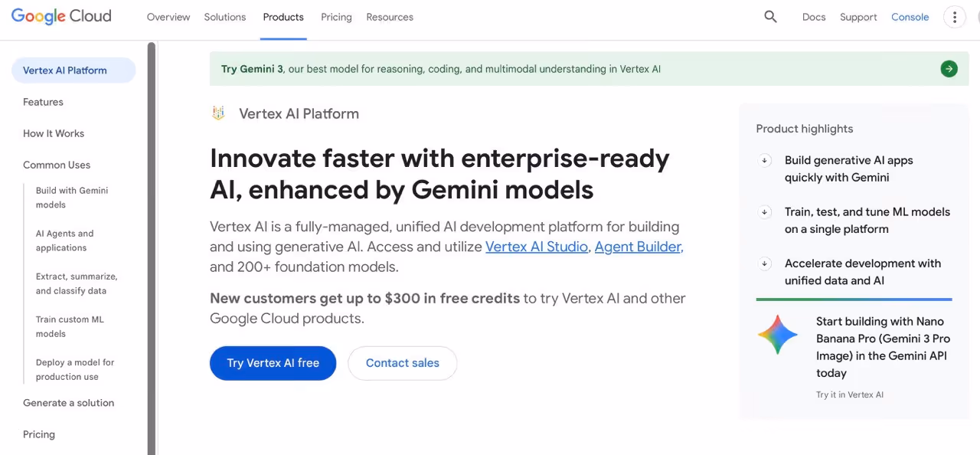Click the Google Cloud logo
The height and width of the screenshot is (455, 980).
61,16
